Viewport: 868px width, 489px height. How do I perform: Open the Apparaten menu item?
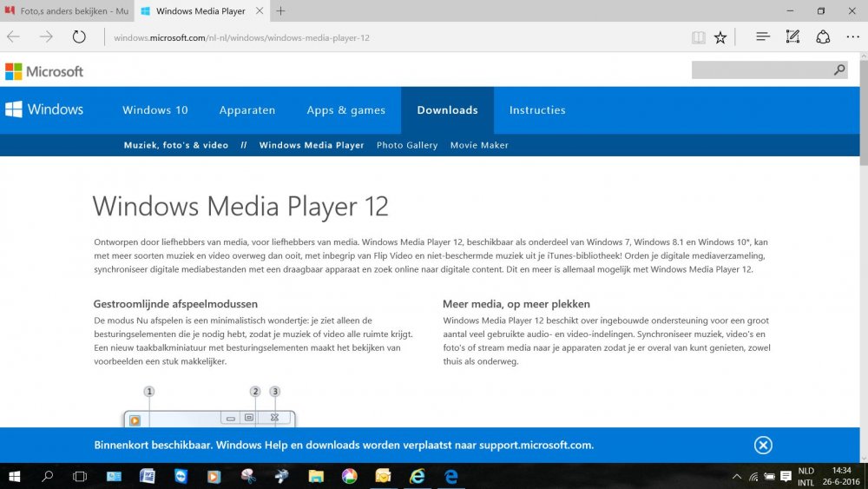[x=247, y=110]
